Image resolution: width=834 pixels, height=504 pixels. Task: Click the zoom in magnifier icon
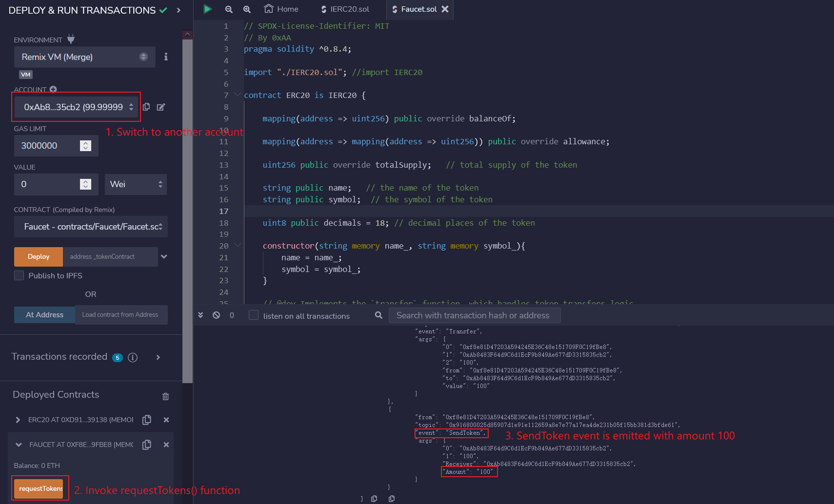pyautogui.click(x=247, y=9)
